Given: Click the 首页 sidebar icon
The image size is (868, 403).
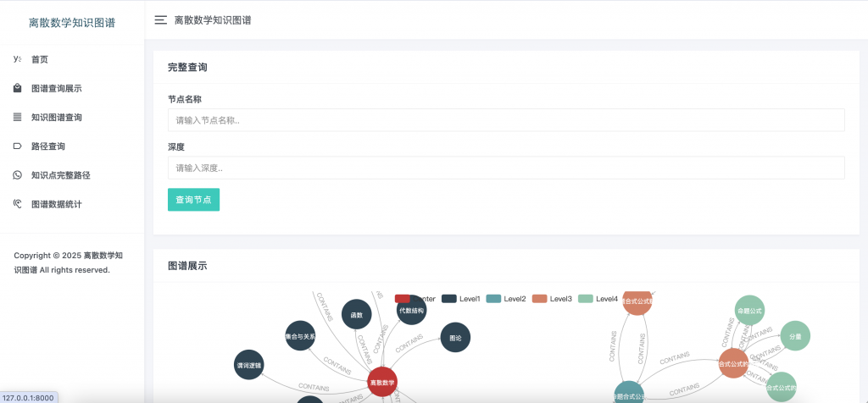Looking at the screenshot, I should pos(17,59).
